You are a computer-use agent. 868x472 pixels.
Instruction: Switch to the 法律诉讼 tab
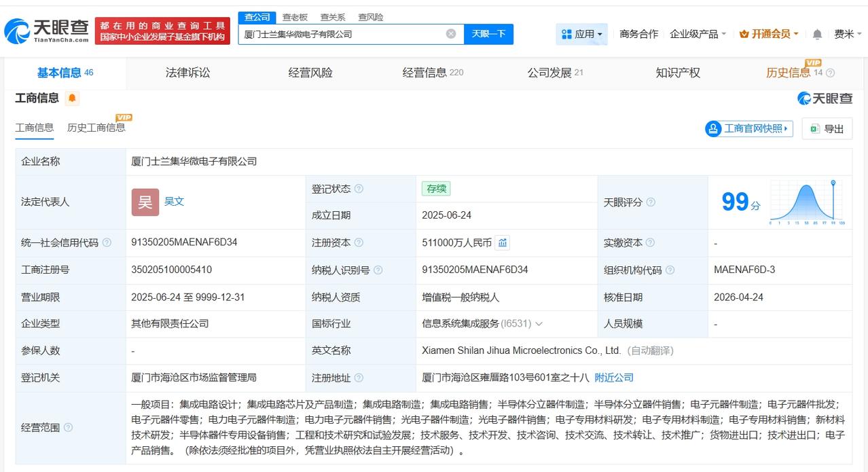click(x=188, y=73)
